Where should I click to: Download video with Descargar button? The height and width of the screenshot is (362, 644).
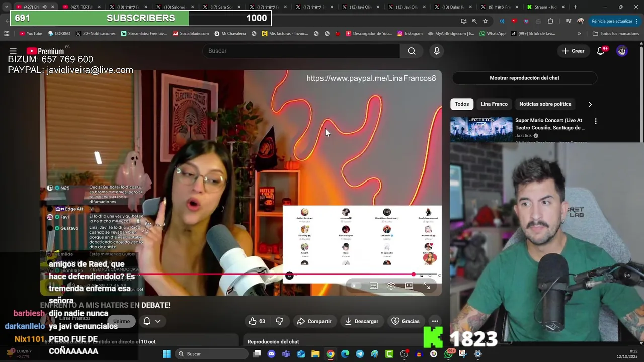[x=361, y=321]
